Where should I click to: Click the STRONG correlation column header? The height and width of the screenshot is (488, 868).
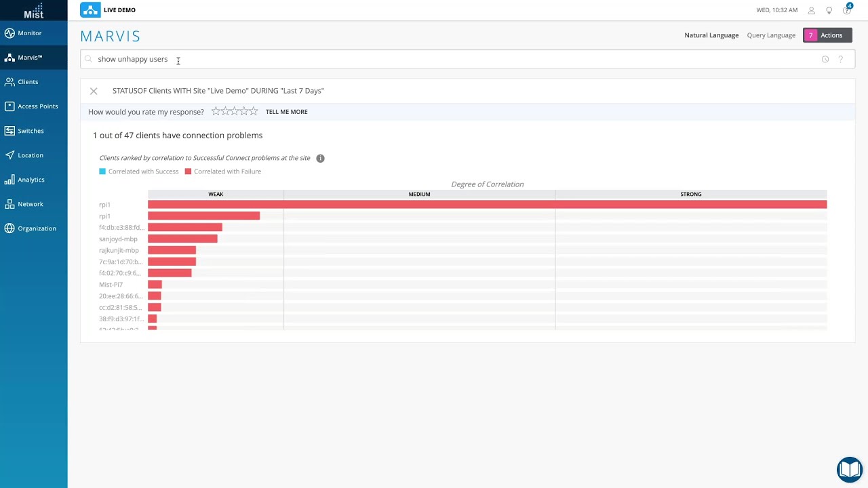click(691, 194)
